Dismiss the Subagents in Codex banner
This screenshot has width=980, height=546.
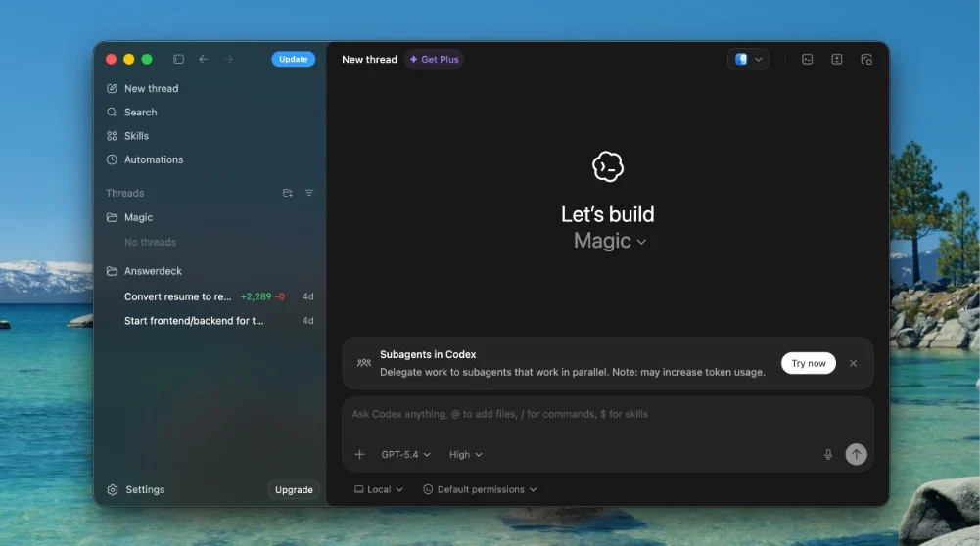coord(853,364)
